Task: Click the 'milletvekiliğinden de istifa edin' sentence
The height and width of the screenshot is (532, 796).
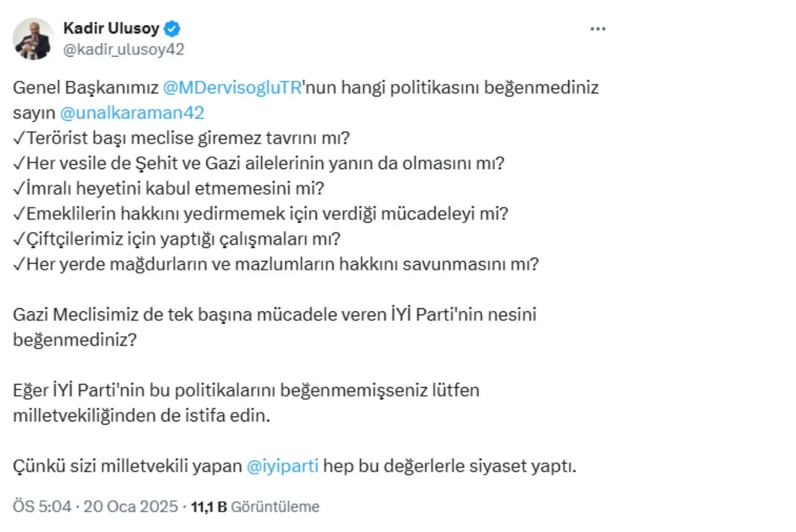Action: [142, 416]
